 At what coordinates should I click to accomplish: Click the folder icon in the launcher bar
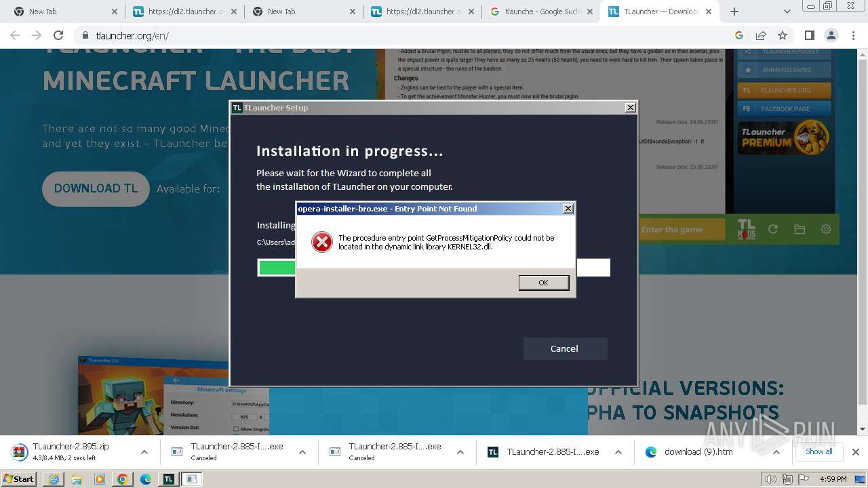coord(800,229)
